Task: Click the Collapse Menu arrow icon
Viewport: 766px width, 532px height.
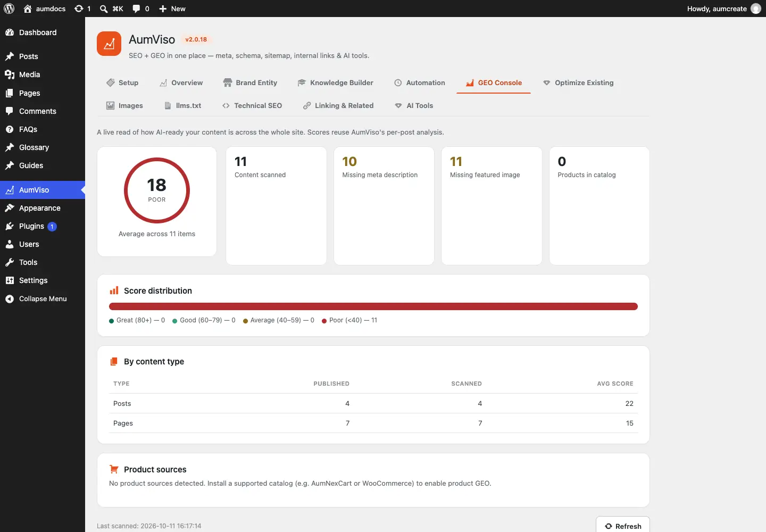Action: click(x=10, y=299)
